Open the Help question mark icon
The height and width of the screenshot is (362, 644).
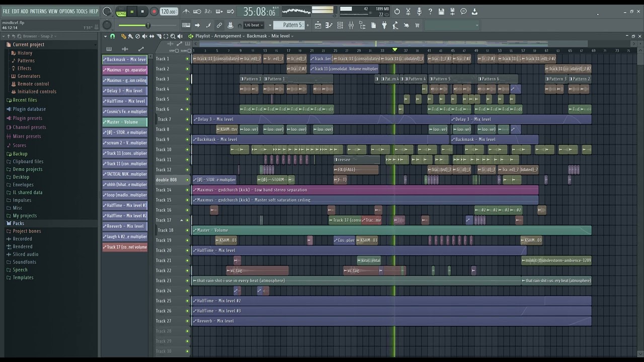[x=430, y=12]
